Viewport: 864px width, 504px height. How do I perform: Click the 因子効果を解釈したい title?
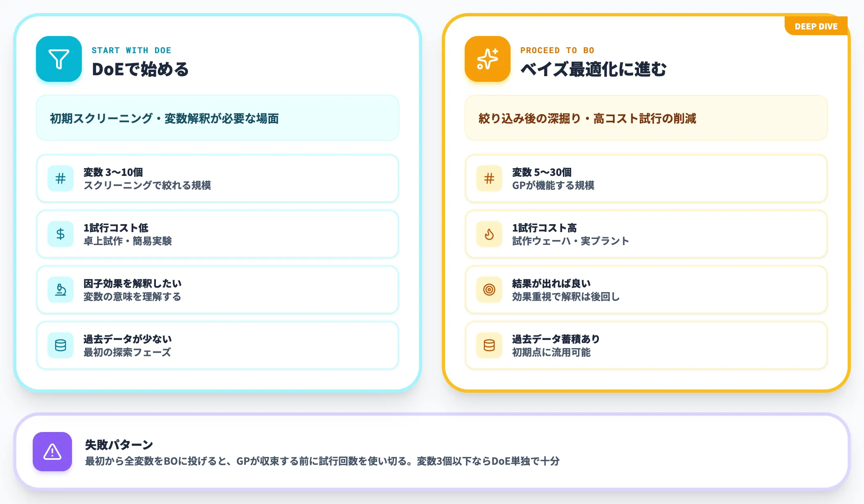[133, 283]
